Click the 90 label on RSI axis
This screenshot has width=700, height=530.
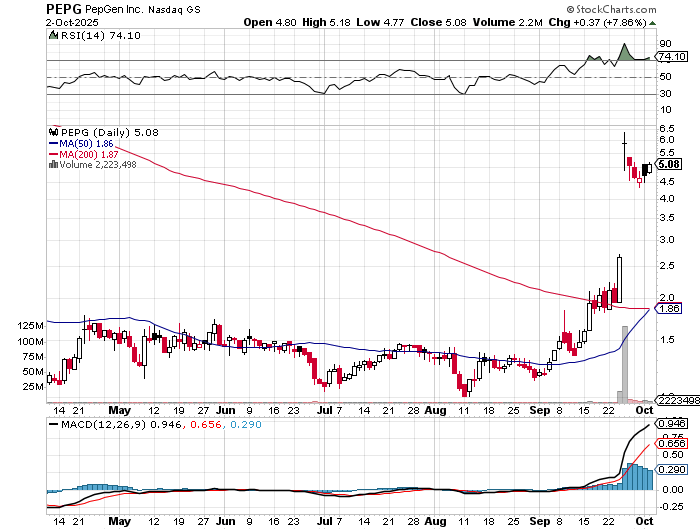point(665,43)
